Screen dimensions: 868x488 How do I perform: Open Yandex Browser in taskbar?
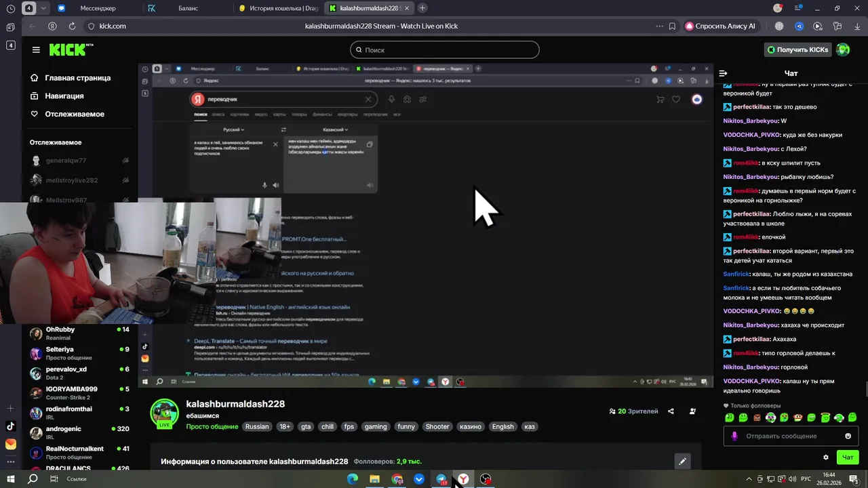[463, 479]
